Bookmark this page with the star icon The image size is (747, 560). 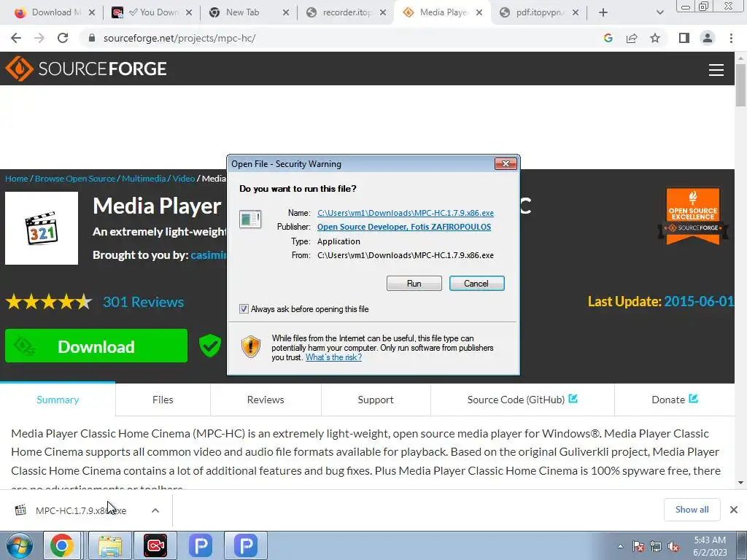[x=655, y=38]
